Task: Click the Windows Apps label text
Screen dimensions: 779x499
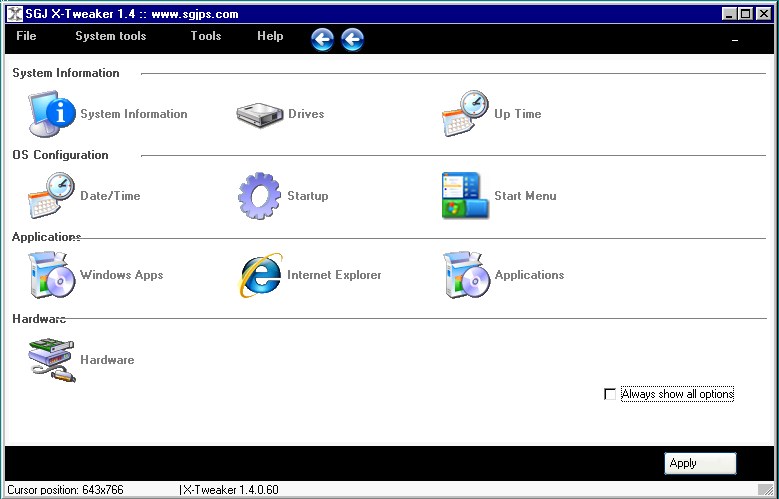Action: pos(122,275)
